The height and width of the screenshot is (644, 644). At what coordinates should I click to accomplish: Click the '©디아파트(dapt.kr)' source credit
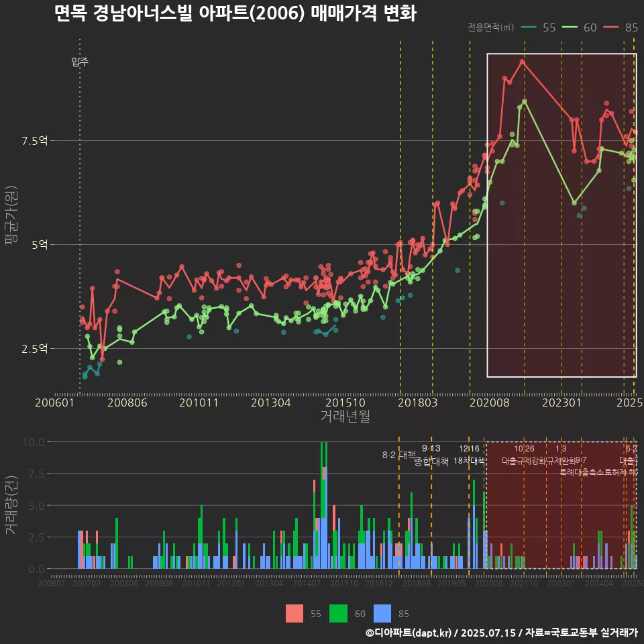[409, 633]
